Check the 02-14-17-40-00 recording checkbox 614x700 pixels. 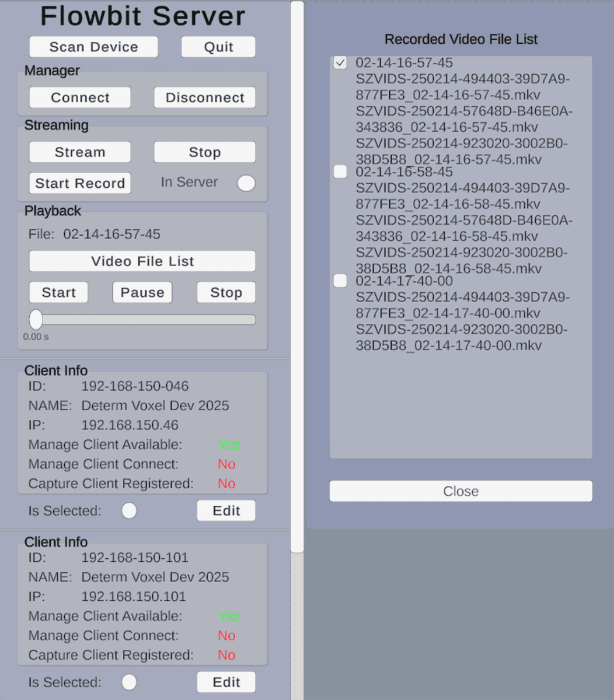pyautogui.click(x=340, y=281)
